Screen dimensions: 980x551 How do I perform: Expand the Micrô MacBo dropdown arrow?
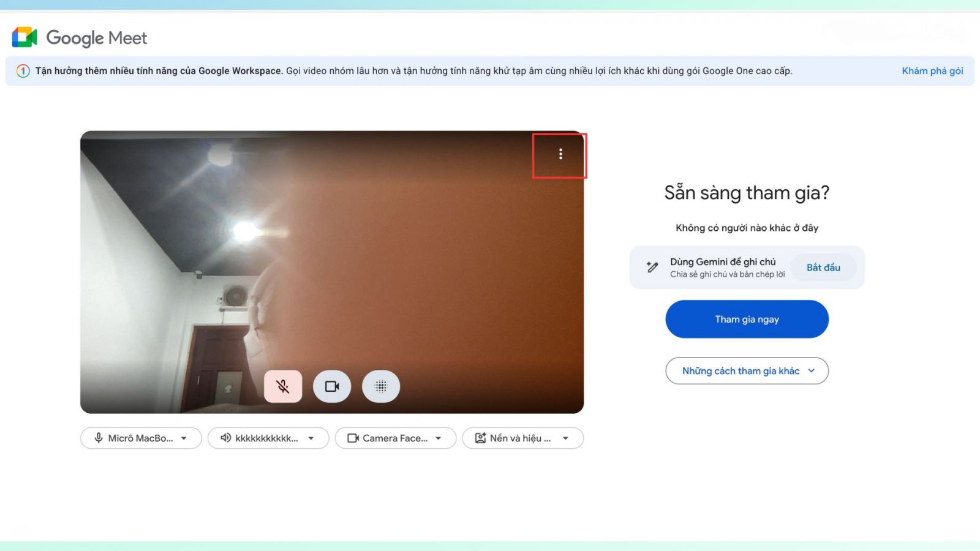tap(184, 438)
